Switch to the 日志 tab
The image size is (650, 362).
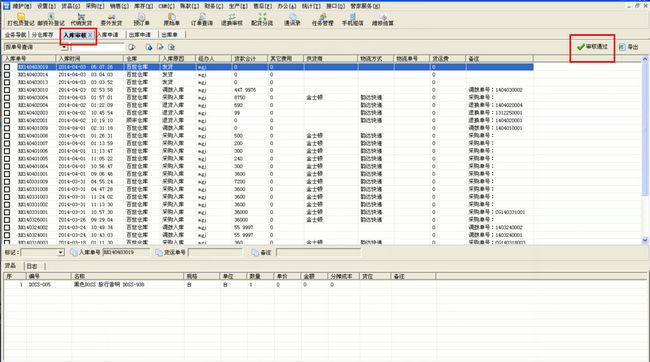click(x=32, y=266)
